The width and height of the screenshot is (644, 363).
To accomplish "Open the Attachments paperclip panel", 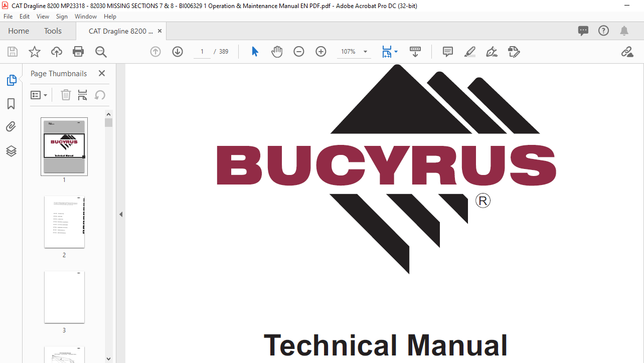I will point(11,127).
